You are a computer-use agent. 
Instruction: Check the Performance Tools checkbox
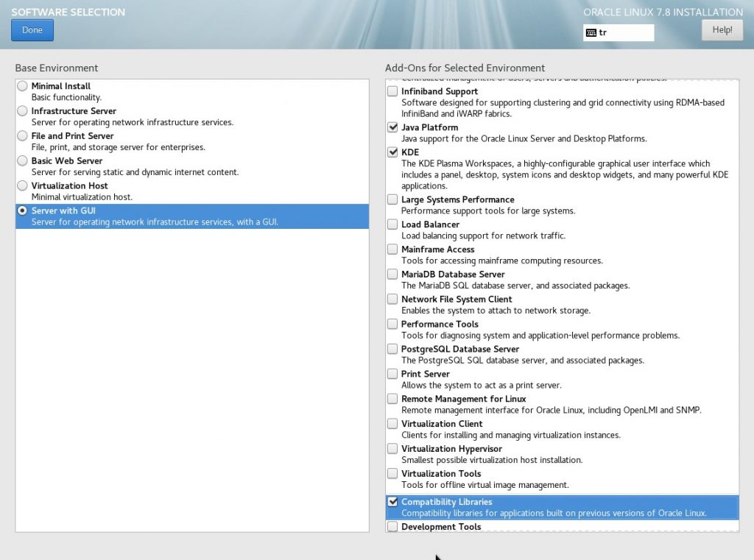[393, 324]
